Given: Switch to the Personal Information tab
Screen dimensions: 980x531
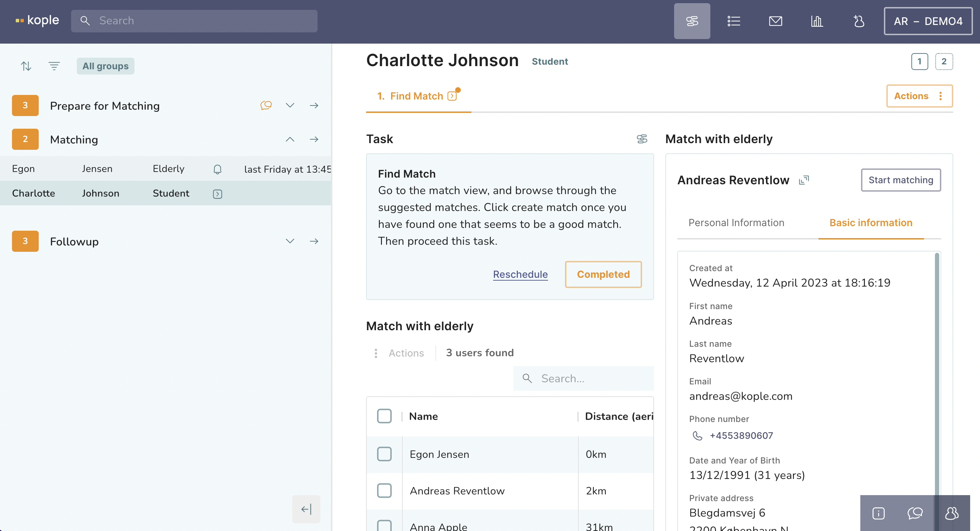Looking at the screenshot, I should [736, 222].
